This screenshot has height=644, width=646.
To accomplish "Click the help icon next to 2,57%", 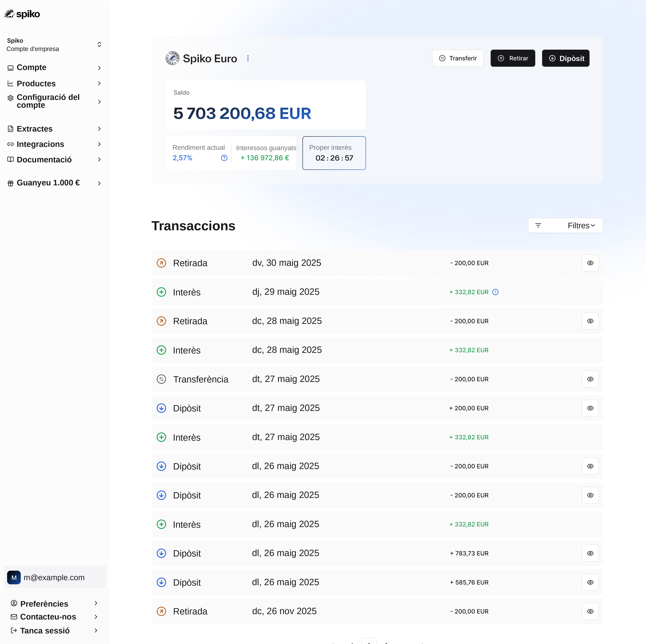I will tap(224, 158).
